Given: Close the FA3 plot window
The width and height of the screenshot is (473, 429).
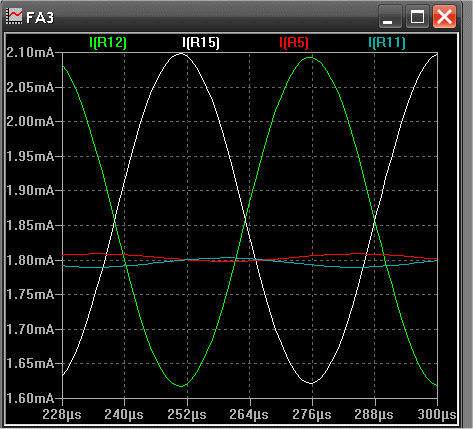Looking at the screenshot, I should pyautogui.click(x=444, y=16).
